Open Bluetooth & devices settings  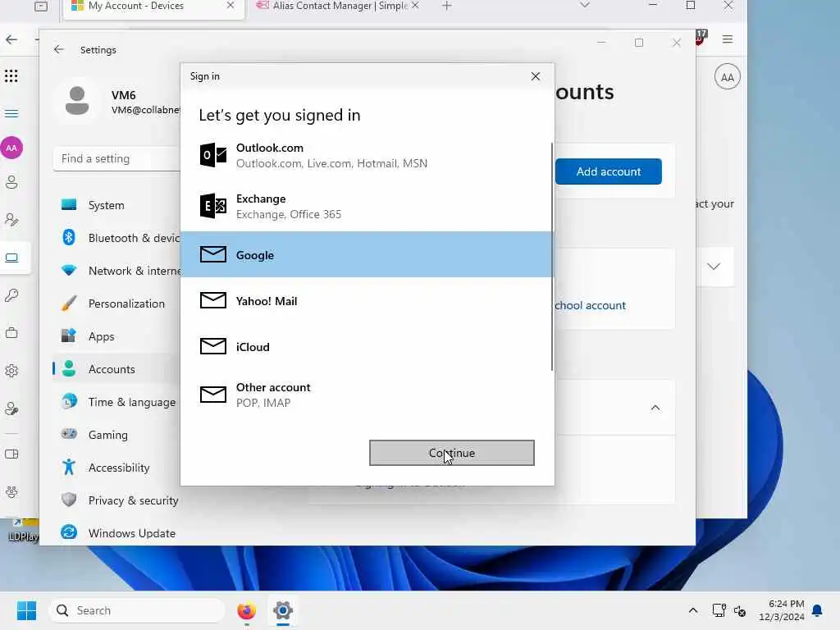coord(116,237)
